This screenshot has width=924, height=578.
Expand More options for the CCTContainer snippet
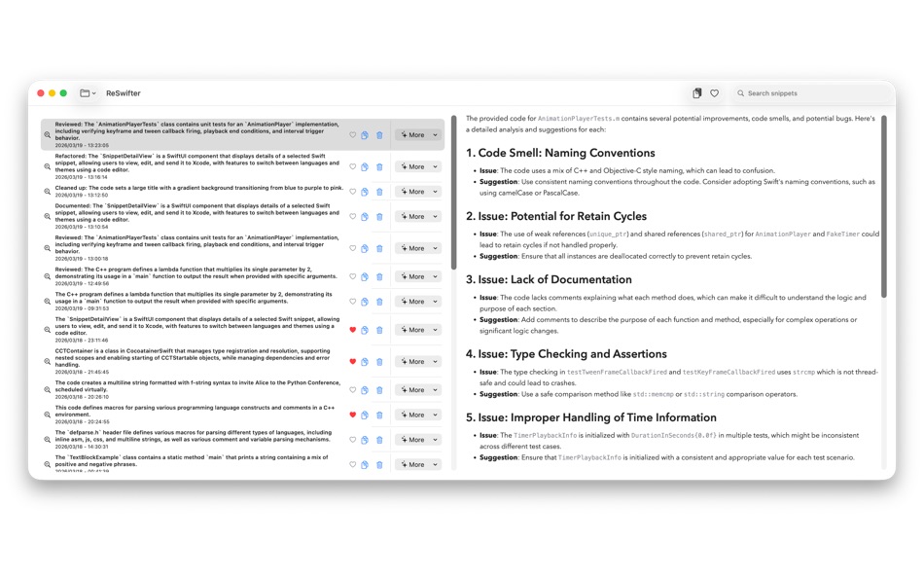tap(416, 360)
